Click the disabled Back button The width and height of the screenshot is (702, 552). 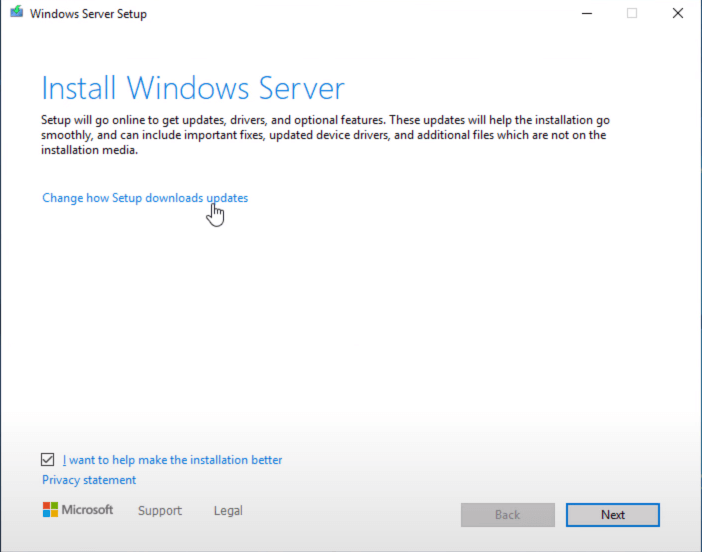pyautogui.click(x=508, y=515)
